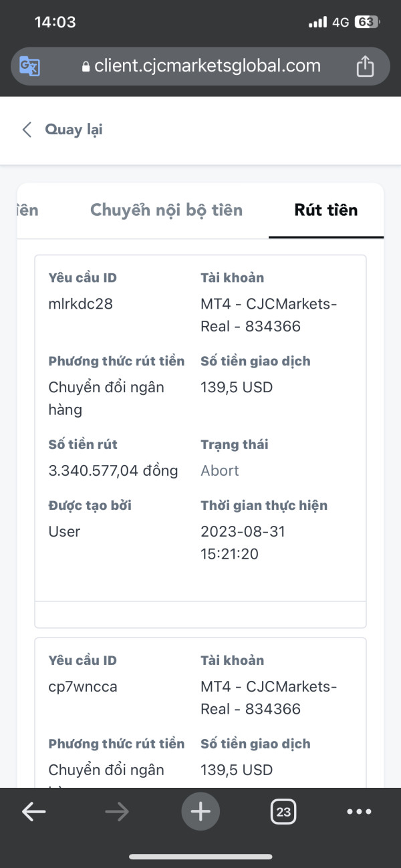Open the tab switcher showing 23 tabs

coord(283,812)
